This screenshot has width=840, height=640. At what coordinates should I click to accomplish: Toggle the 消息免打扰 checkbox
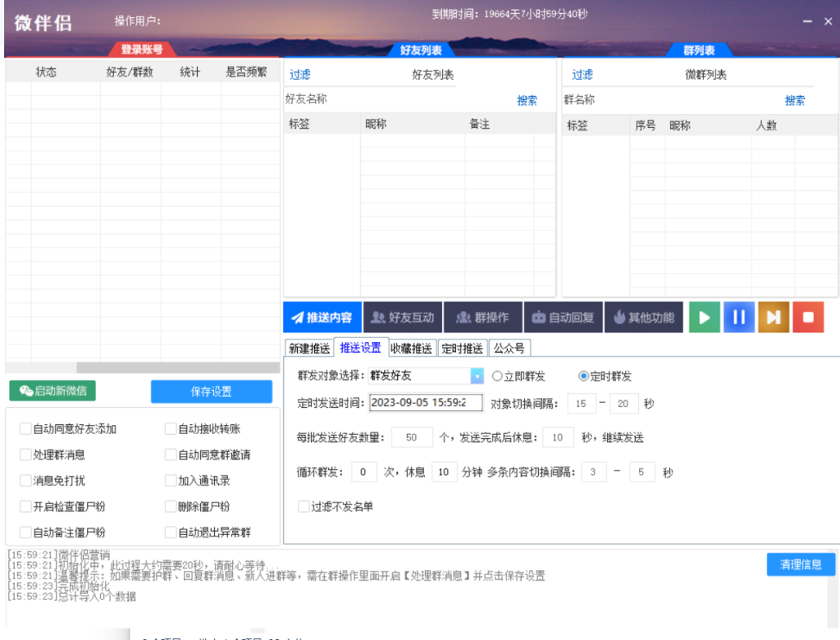25,481
